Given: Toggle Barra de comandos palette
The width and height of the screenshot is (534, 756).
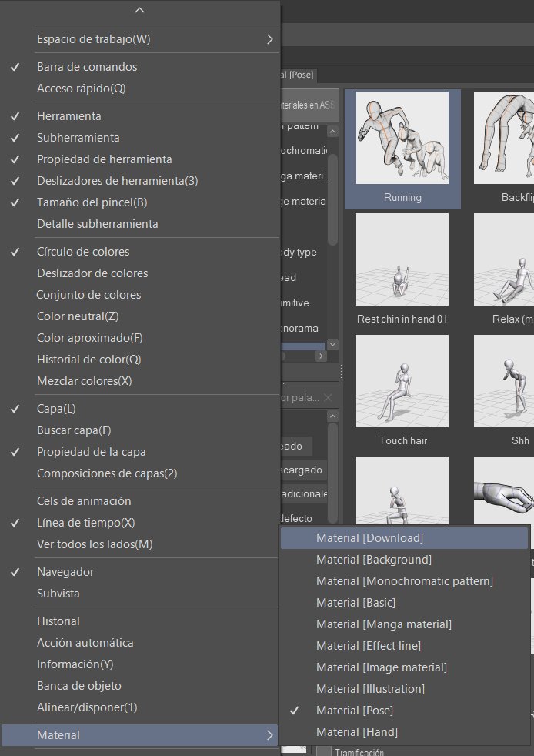Looking at the screenshot, I should coord(140,66).
